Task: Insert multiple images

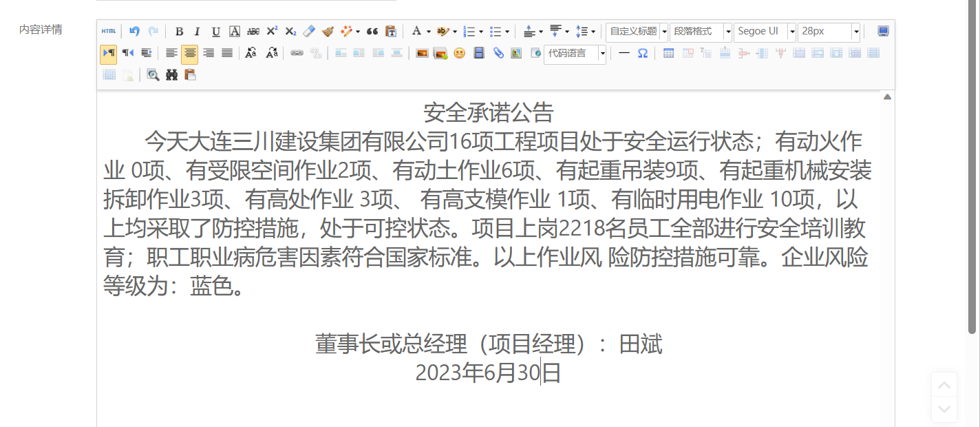Action: tap(440, 53)
